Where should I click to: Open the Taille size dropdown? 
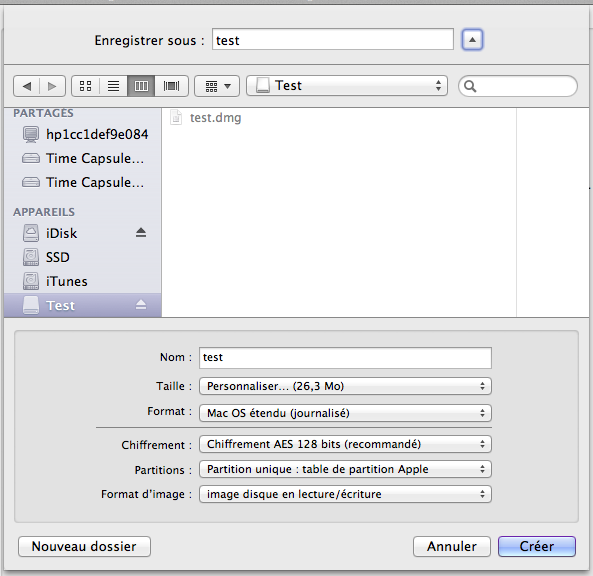[345, 386]
